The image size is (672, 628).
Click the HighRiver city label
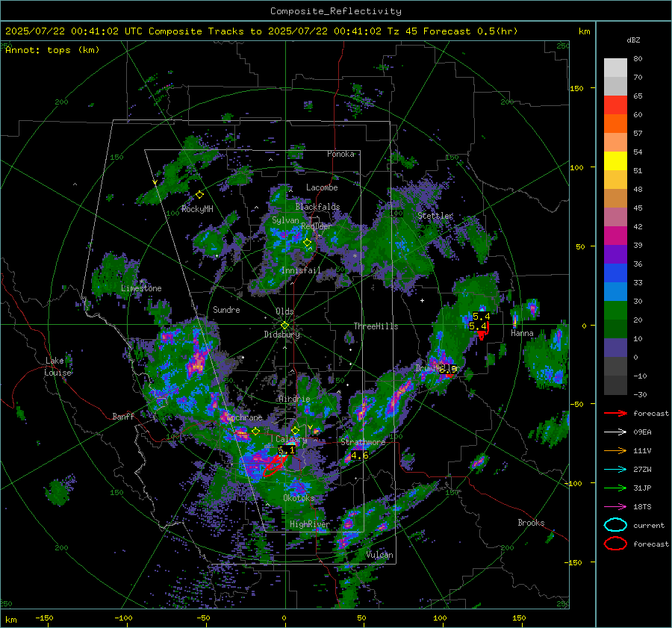(x=309, y=524)
